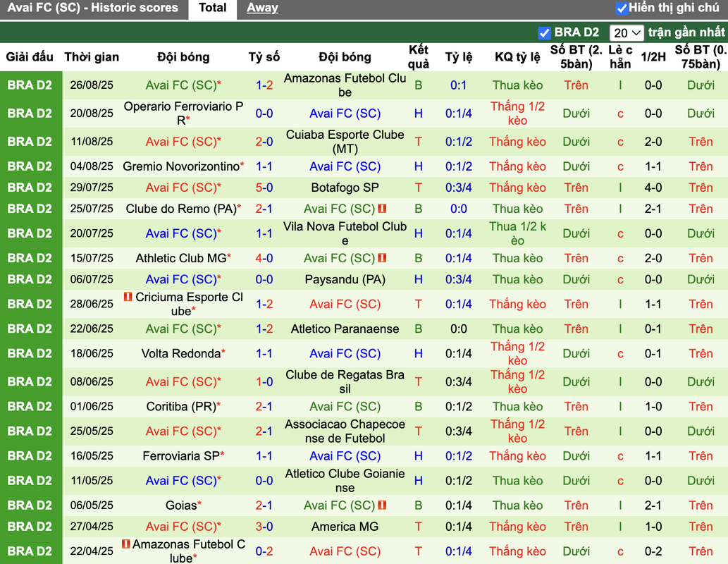This screenshot has width=728, height=564.
Task: Click the Goias team name
Action: click(x=181, y=505)
